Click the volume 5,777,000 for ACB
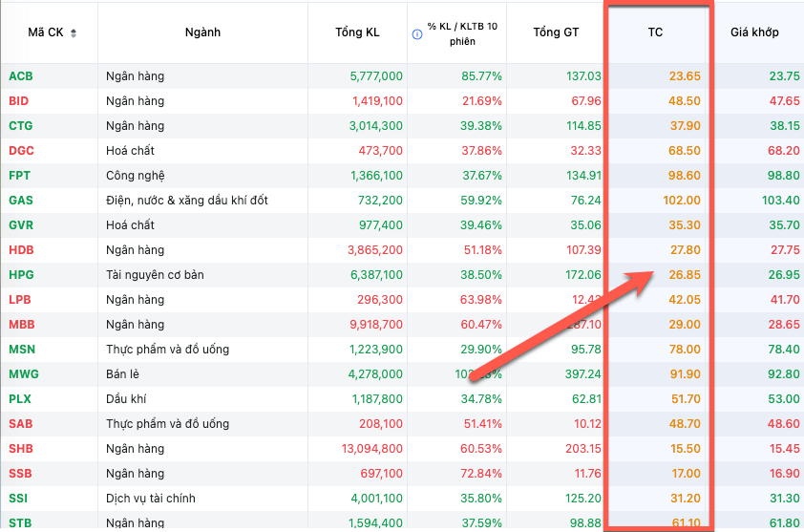The width and height of the screenshot is (804, 532). pyautogui.click(x=376, y=76)
